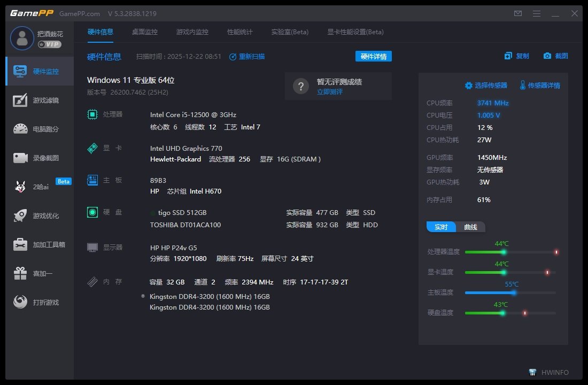
Task: Click the 把酒裁花 user avatar
Action: coord(22,38)
